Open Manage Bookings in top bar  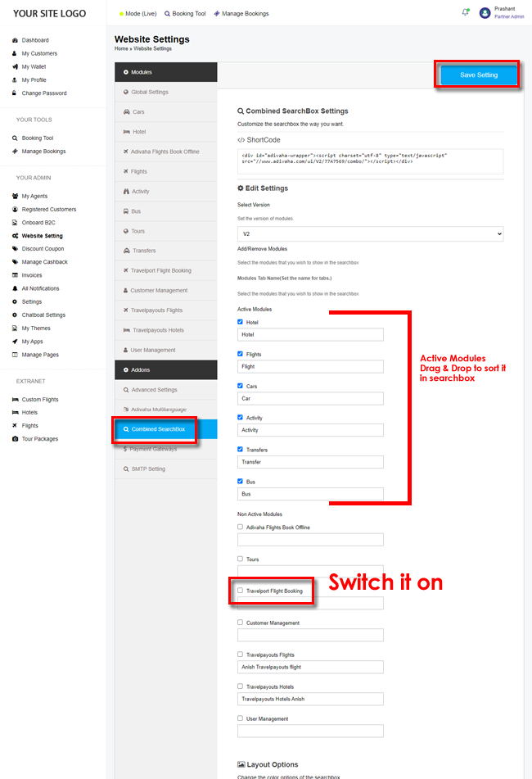[241, 14]
